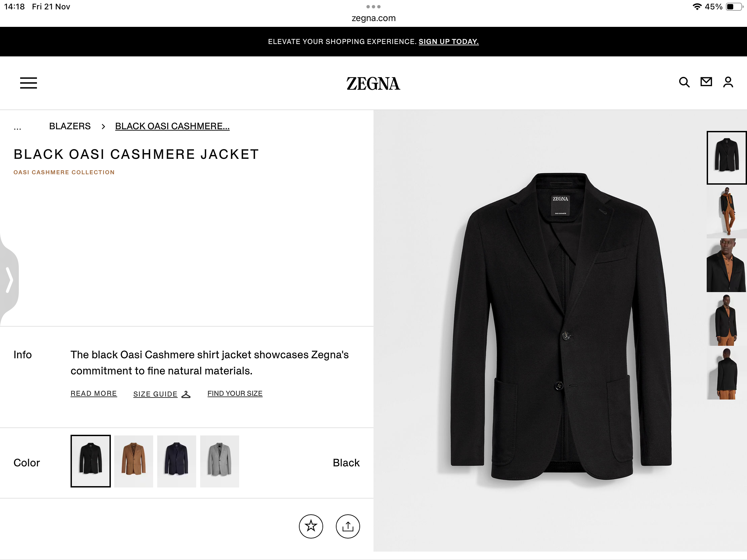
Task: Switch color to the brown jacket
Action: point(133,461)
